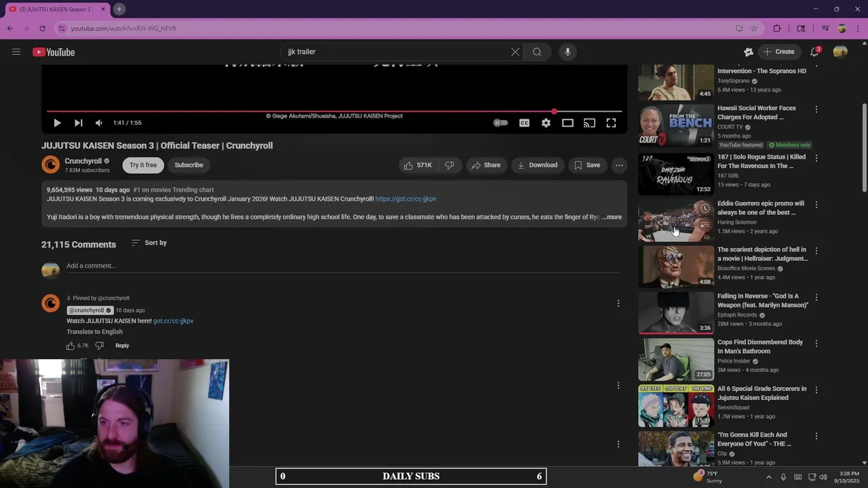Open All 6 Special Grade Sorcerers title

point(762,393)
